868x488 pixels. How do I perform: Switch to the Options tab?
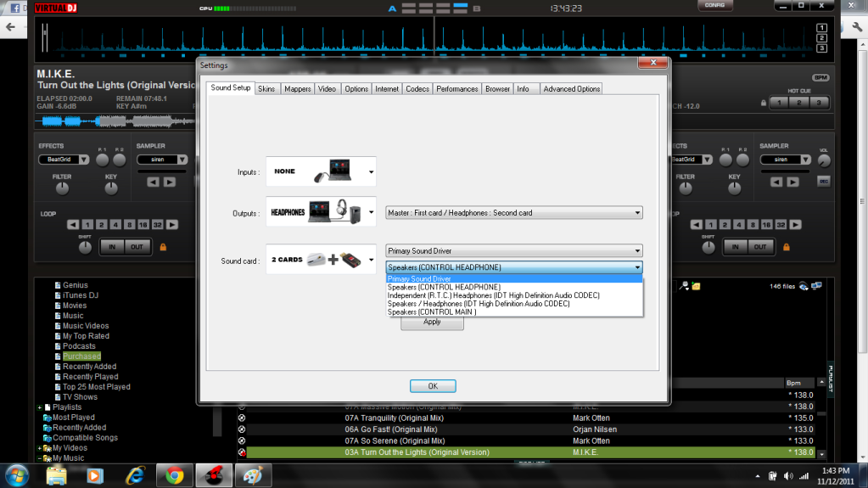(x=356, y=88)
